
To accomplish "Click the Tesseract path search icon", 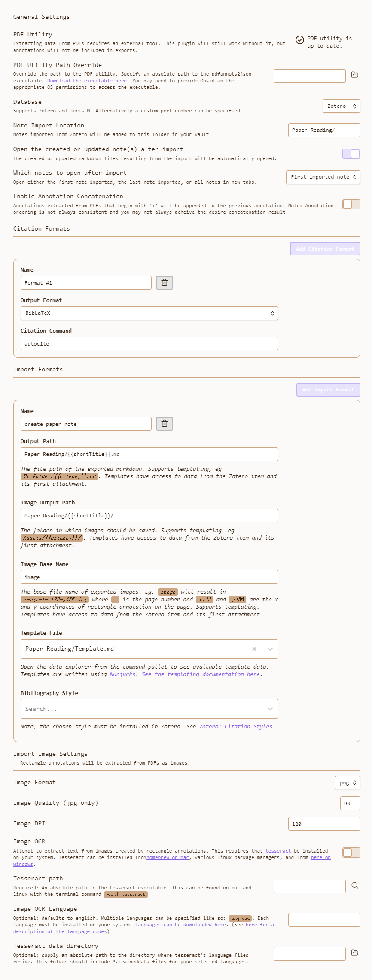I will point(355,885).
